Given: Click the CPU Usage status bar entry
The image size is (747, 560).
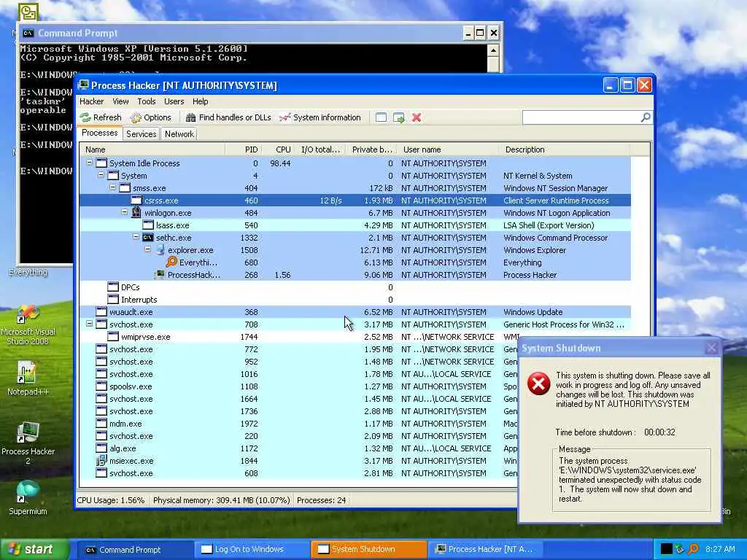Looking at the screenshot, I should pos(111,500).
